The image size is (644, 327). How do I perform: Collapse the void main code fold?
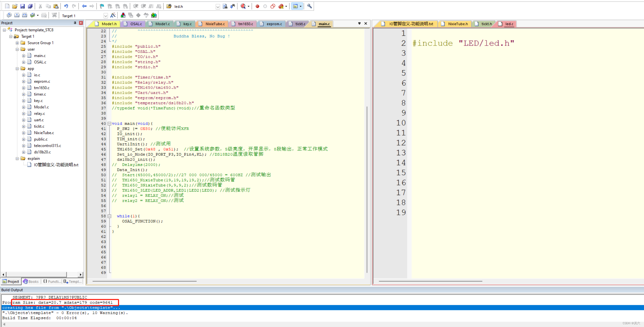(109, 124)
